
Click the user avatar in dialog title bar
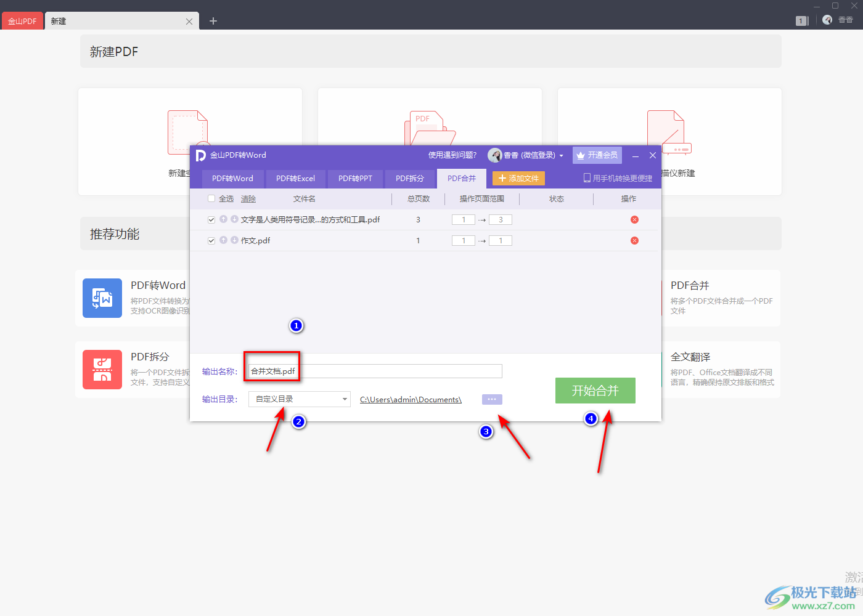[495, 155]
